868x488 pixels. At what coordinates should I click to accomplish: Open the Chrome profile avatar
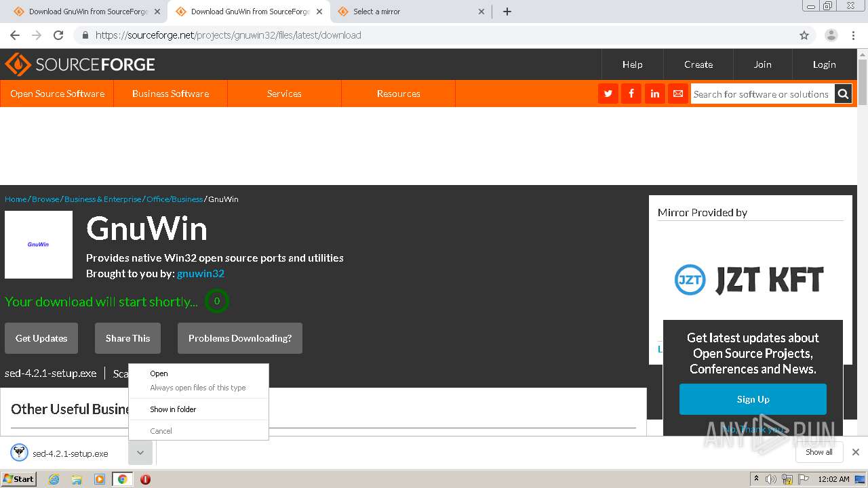point(831,35)
